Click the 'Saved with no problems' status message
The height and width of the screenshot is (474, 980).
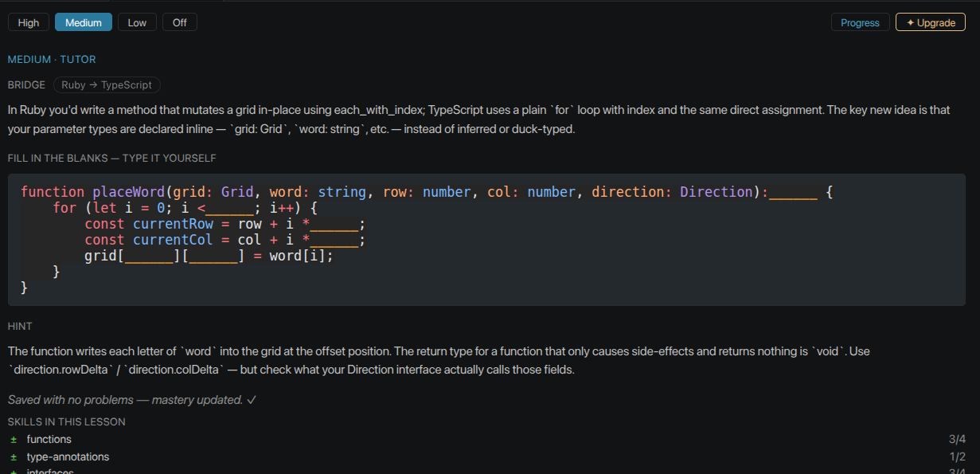pos(132,400)
